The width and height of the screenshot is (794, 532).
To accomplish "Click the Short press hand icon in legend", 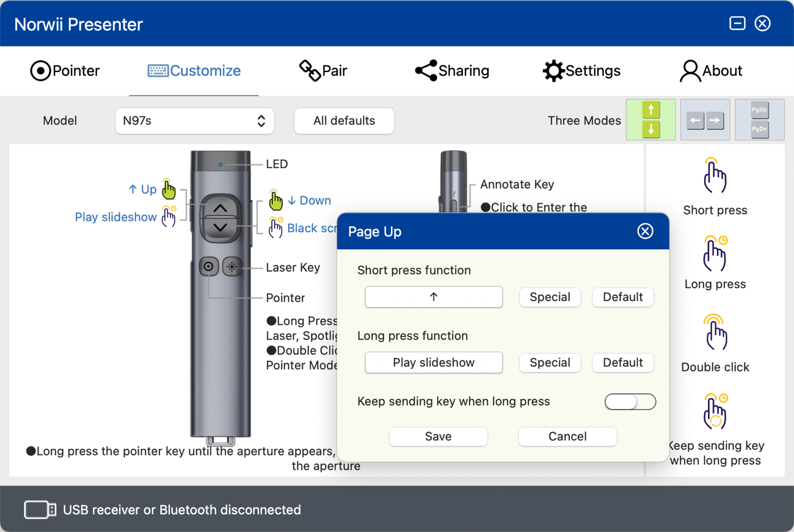I will [x=714, y=175].
